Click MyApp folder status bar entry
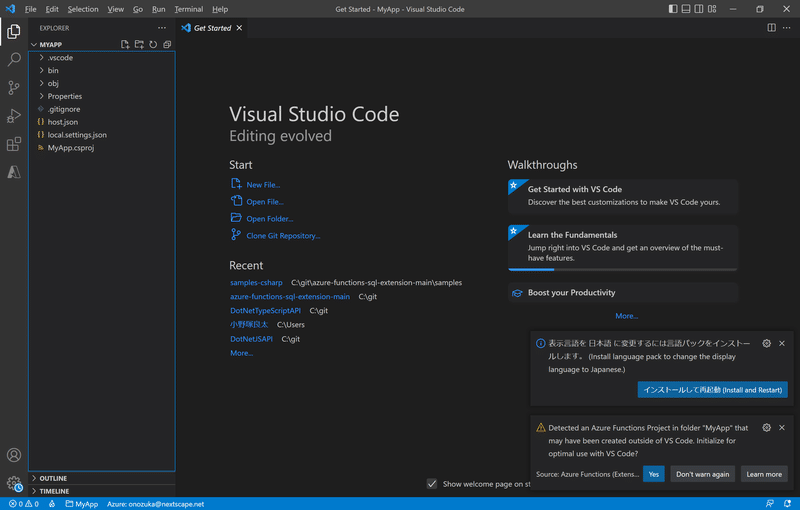Image resolution: width=800 pixels, height=510 pixels. [x=82, y=504]
